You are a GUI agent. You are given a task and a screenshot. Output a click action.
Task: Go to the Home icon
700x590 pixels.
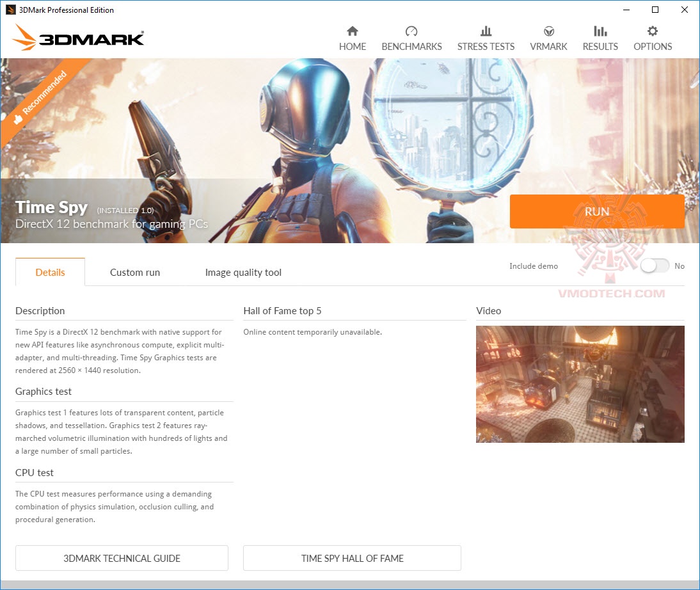click(352, 31)
